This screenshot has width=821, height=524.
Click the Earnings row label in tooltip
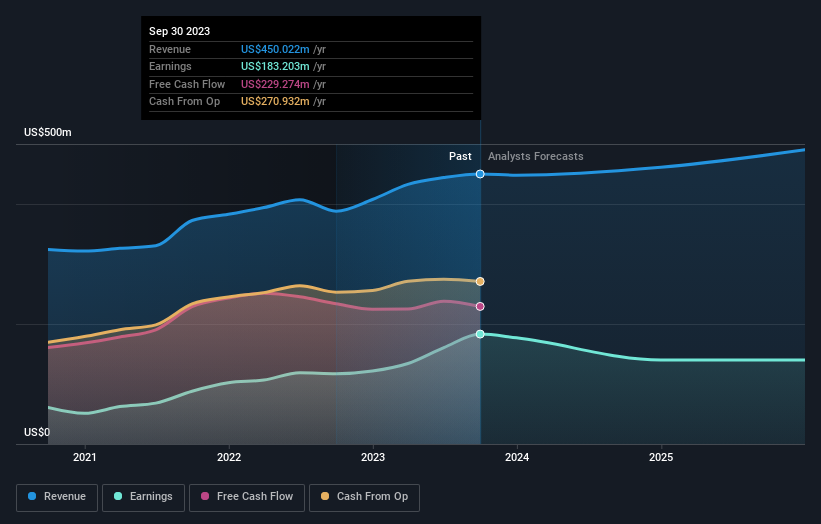(170, 66)
